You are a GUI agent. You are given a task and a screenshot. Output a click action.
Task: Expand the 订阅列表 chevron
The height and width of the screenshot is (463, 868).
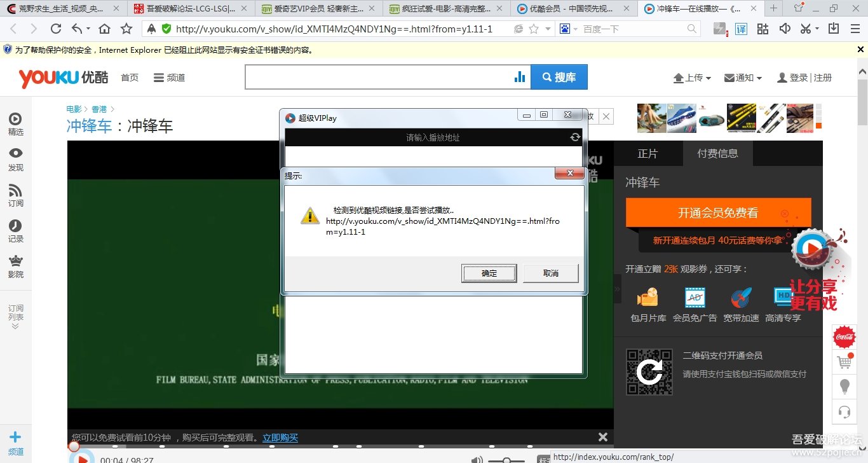coord(14,324)
